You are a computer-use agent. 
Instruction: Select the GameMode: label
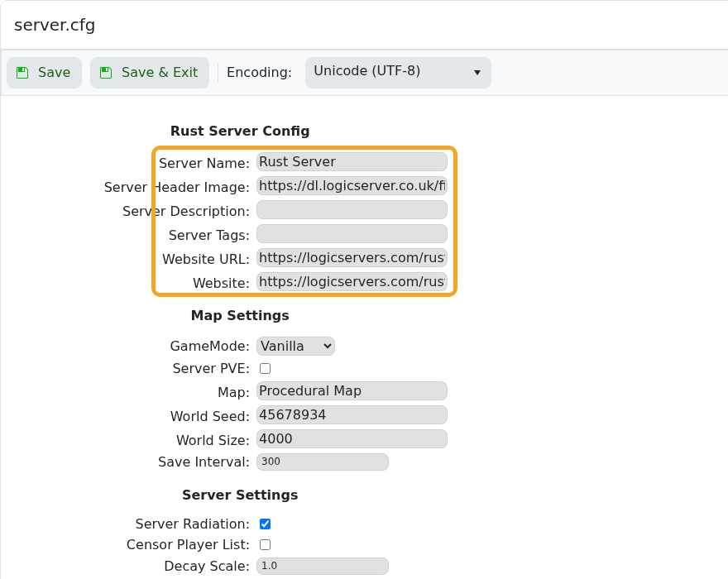pos(210,346)
